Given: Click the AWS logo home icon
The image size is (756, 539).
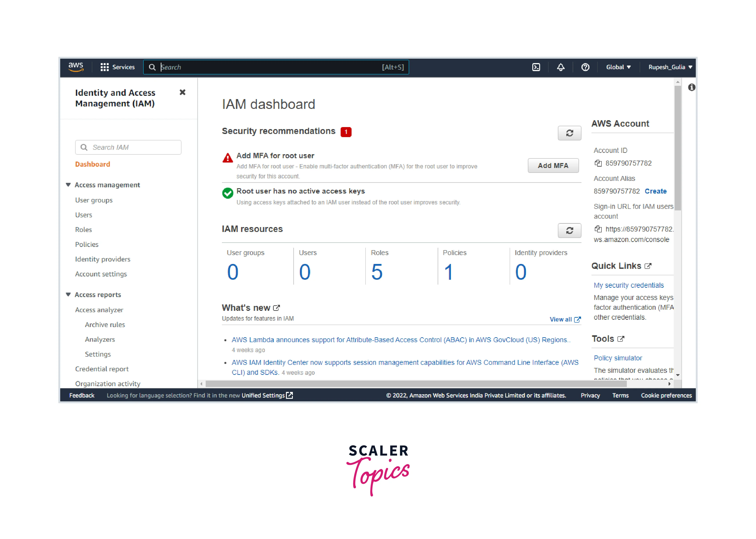Looking at the screenshot, I should click(x=76, y=67).
